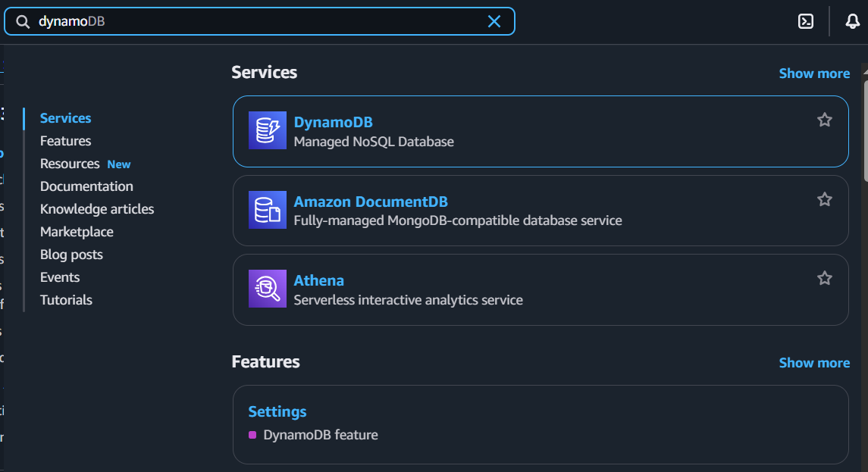Select Marketplace in the results sidebar
The height and width of the screenshot is (472, 868).
(x=77, y=232)
